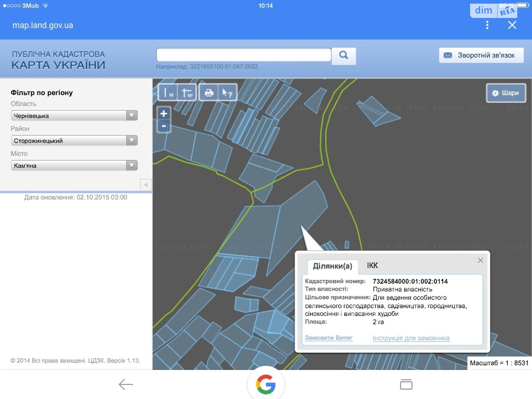532x399 pixels.
Task: Switch to the ІКК tab
Action: click(372, 266)
